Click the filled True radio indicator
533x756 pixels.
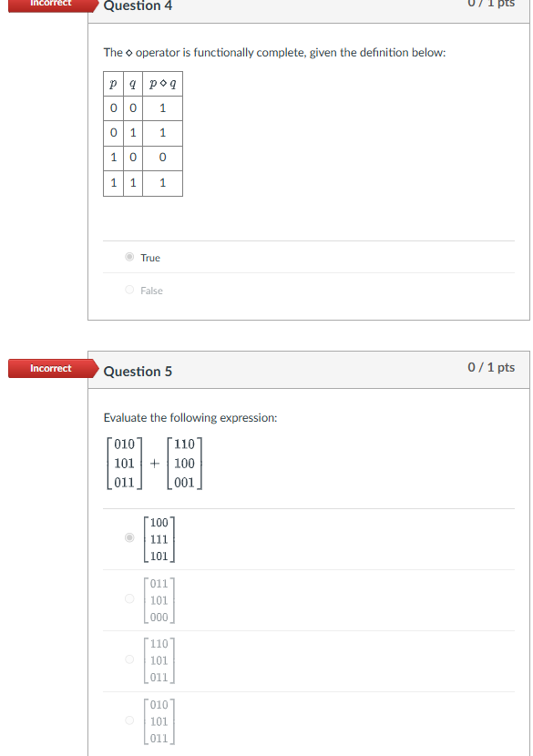click(x=128, y=257)
